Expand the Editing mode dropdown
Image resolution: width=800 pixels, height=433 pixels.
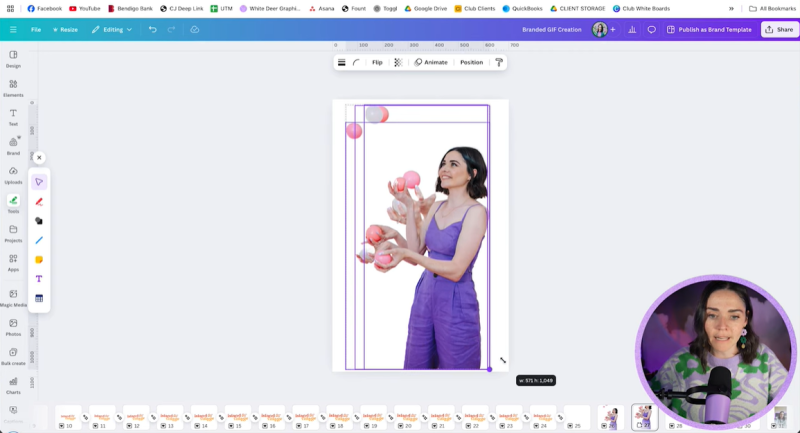point(112,30)
